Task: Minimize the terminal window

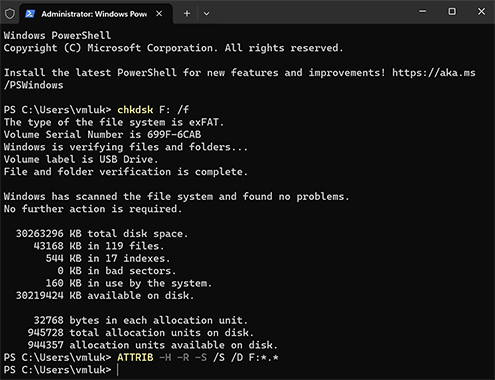Action: tap(422, 11)
